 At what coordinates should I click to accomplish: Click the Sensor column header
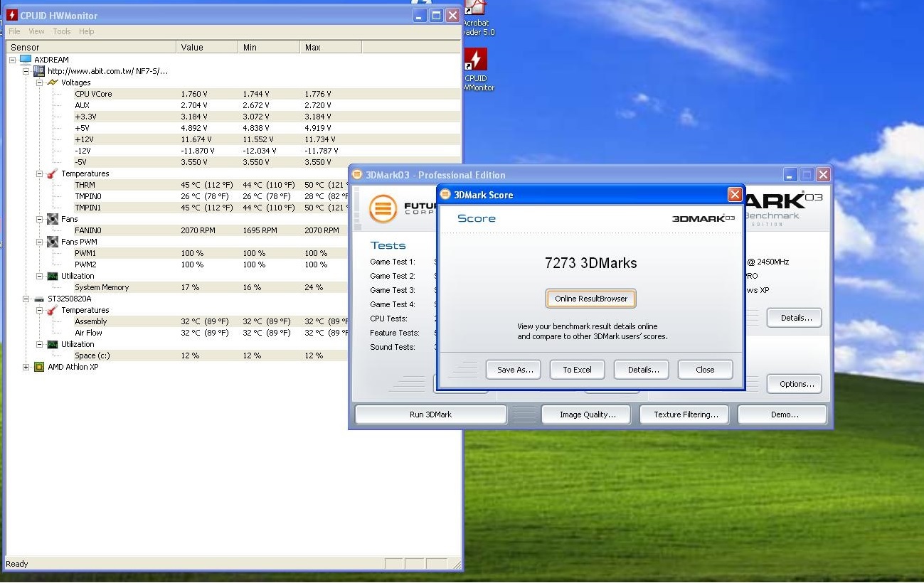[91, 47]
